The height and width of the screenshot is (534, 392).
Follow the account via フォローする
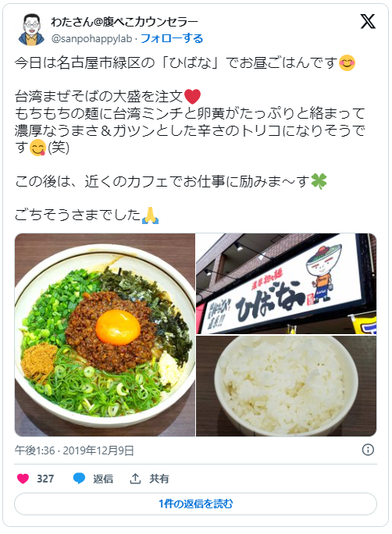coord(172,38)
